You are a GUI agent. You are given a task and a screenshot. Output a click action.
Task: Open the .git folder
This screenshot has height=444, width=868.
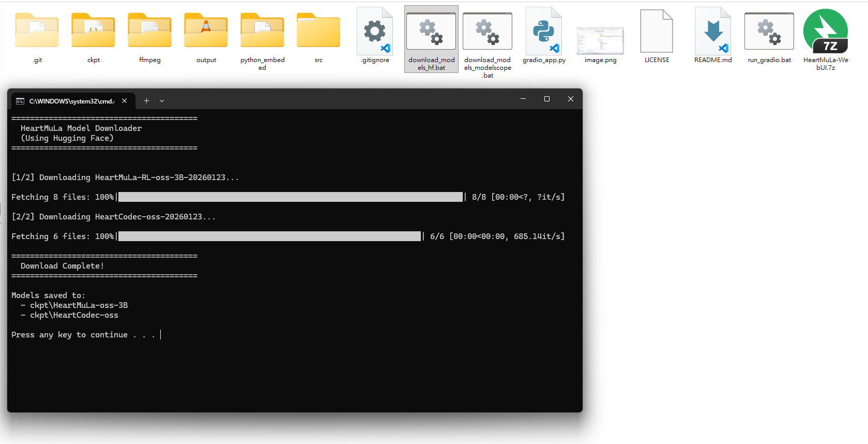click(x=37, y=30)
